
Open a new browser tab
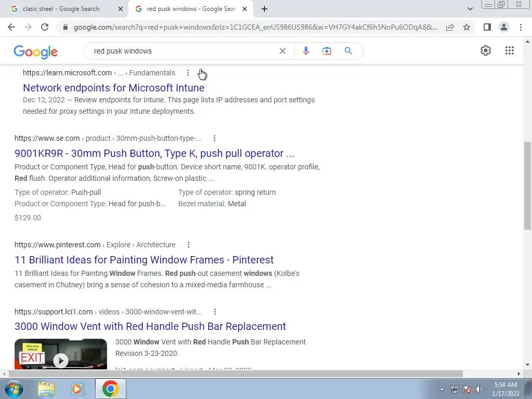click(x=264, y=9)
